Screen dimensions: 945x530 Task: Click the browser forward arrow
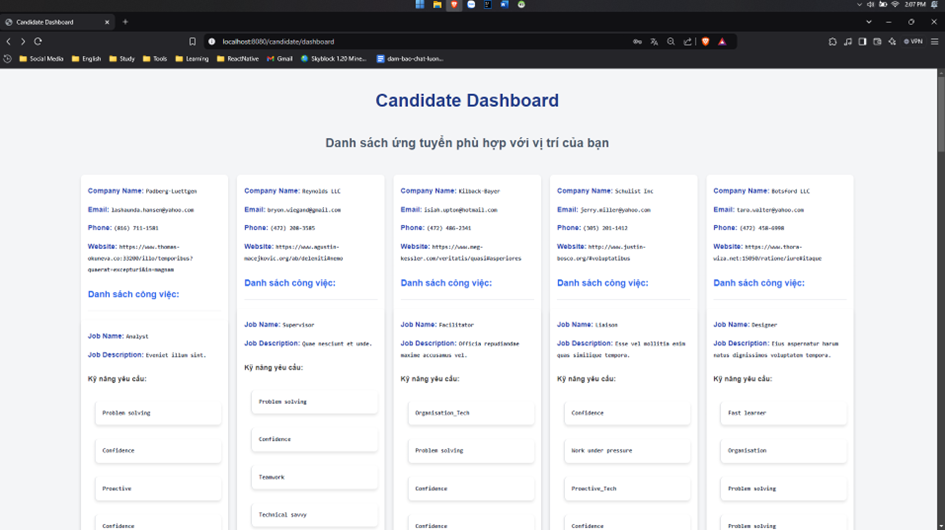pos(23,42)
